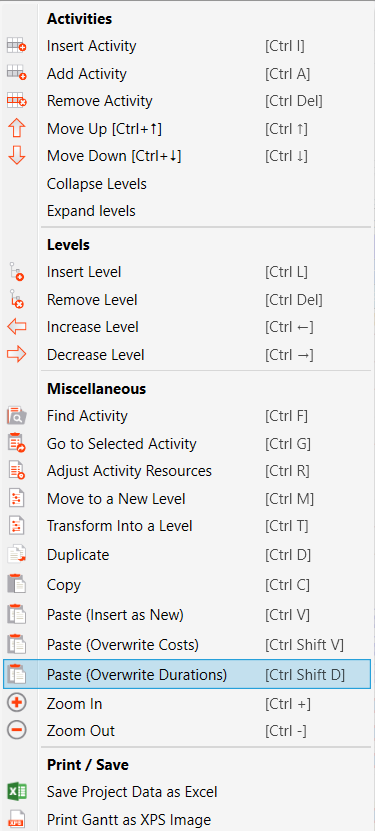Click the Insert Activity table icon
Screen dimensions: 375x831
pos(17,47)
